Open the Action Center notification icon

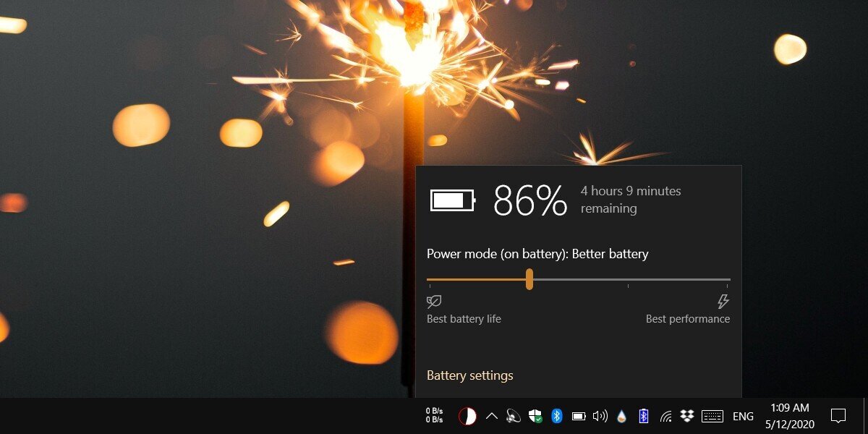(x=838, y=416)
